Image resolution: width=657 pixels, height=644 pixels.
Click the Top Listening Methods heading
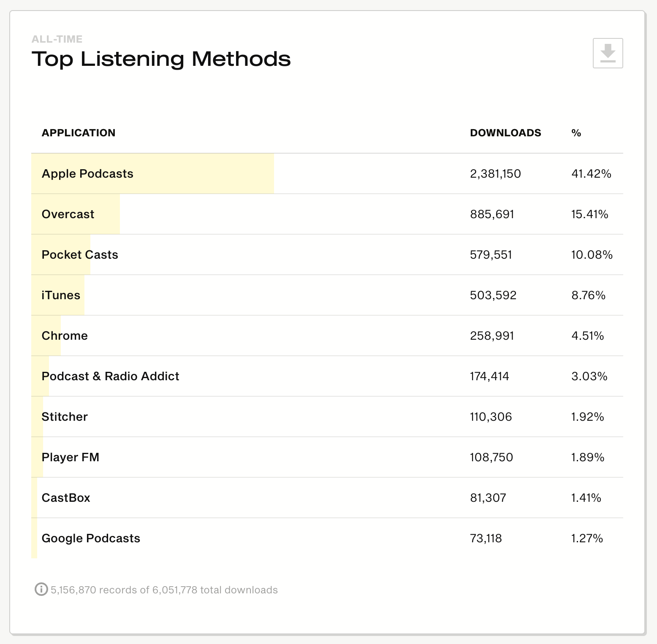pos(161,59)
